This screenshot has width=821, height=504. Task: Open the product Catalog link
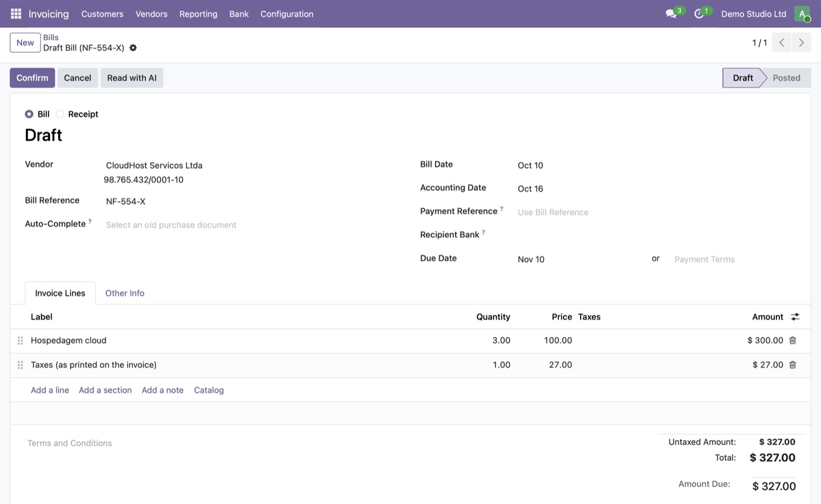click(x=209, y=390)
